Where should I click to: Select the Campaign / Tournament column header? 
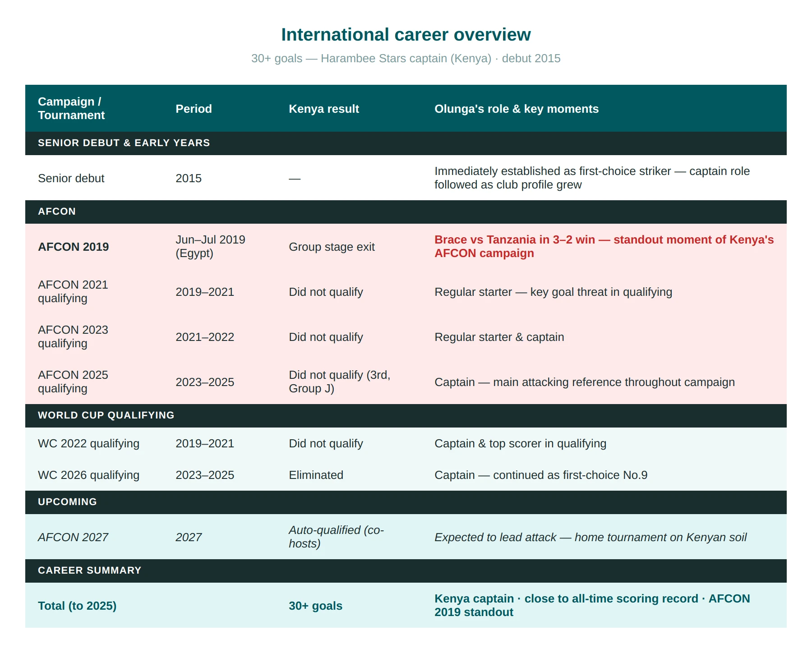[71, 108]
